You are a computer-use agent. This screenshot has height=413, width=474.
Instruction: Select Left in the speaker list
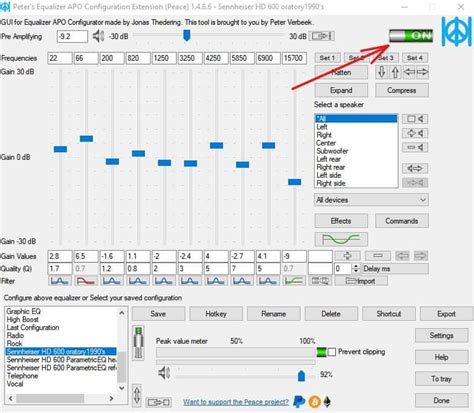tap(356, 127)
